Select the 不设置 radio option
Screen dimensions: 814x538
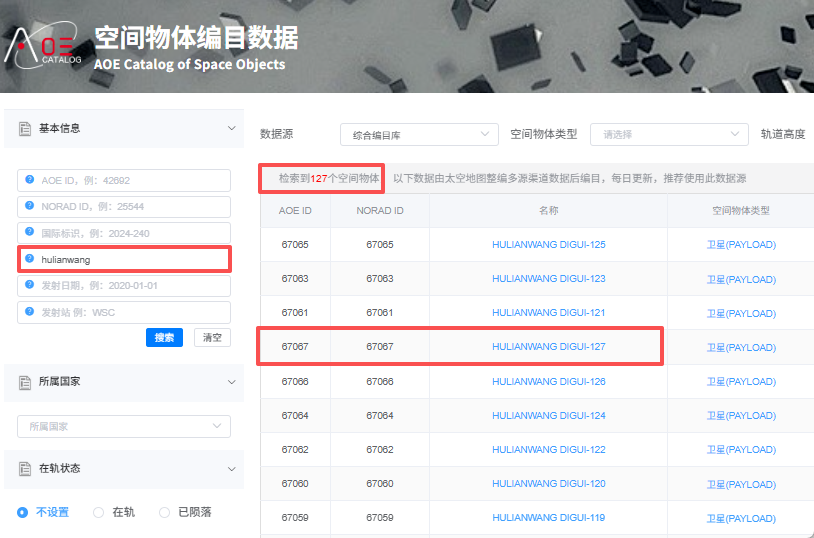(x=23, y=512)
